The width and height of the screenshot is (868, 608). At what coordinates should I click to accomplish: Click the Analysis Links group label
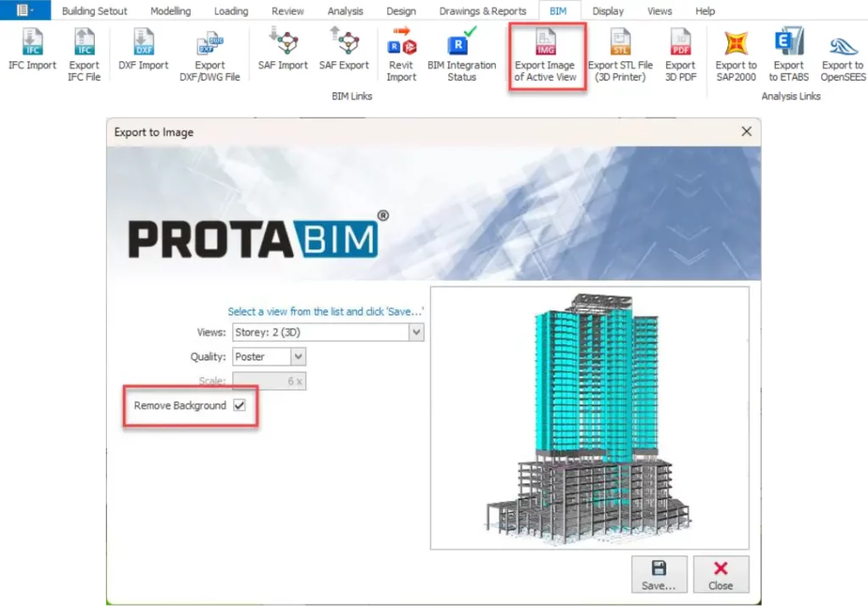791,97
